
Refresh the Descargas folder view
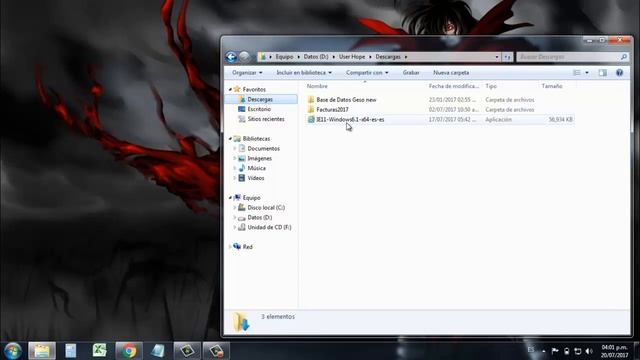[x=507, y=57]
